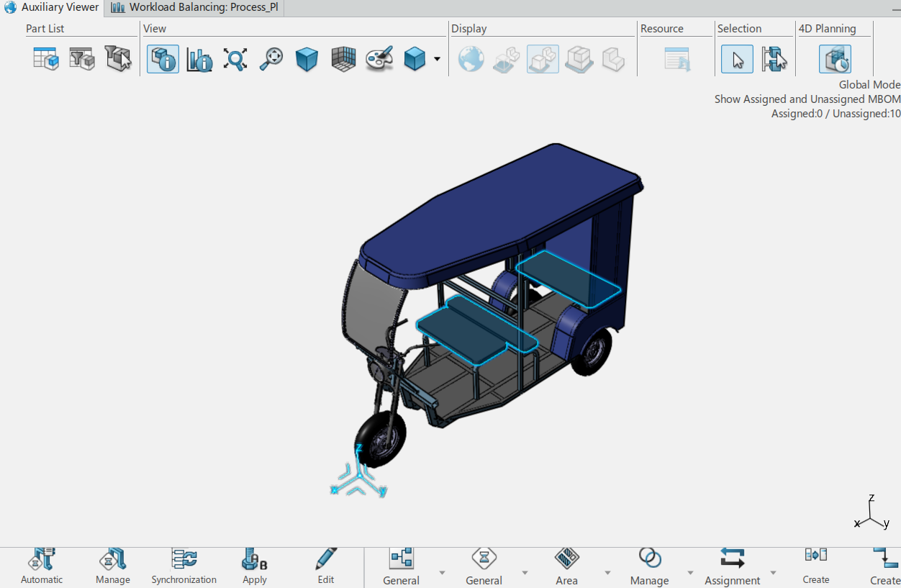Select the highlighted rear seat in model

pos(569,279)
